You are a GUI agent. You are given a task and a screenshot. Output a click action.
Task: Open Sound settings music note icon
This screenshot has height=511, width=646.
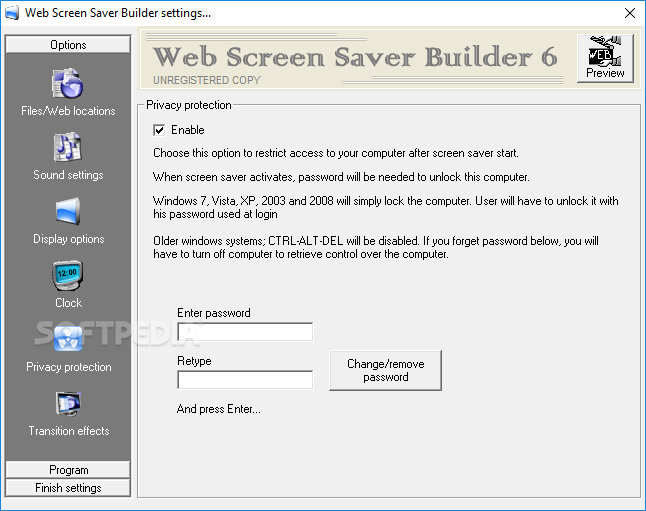click(68, 147)
